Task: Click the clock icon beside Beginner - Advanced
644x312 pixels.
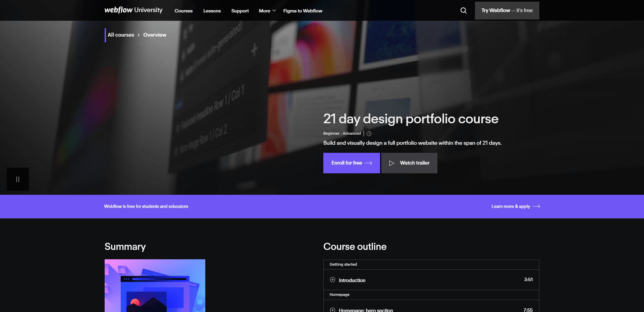Action: (x=369, y=134)
